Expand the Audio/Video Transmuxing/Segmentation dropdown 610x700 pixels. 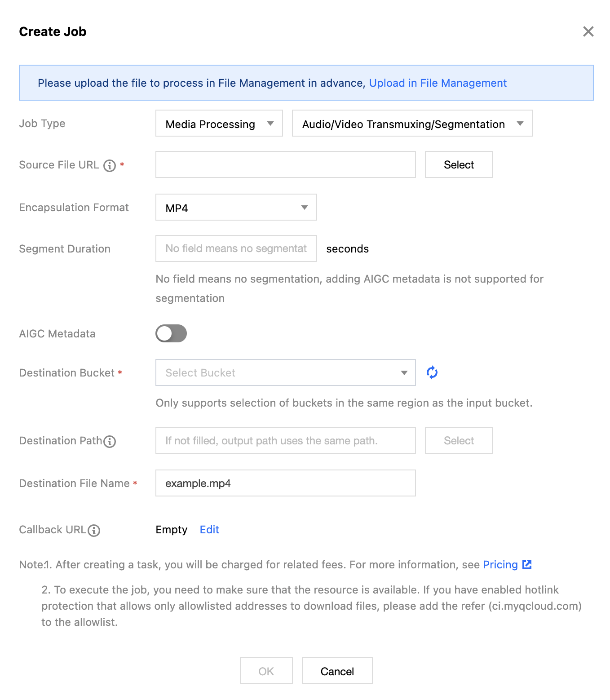tap(411, 124)
